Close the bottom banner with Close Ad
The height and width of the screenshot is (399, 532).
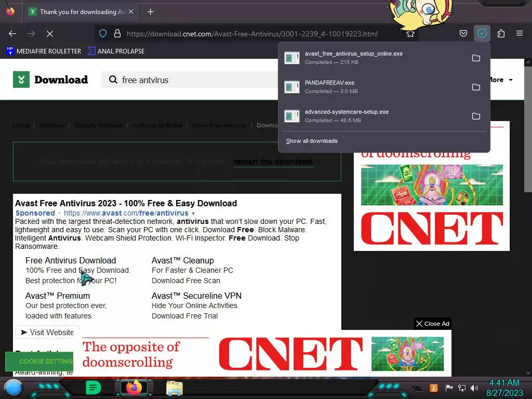point(433,324)
